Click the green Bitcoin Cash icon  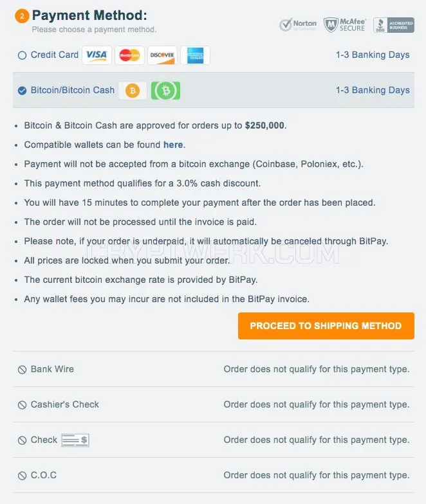tap(166, 91)
